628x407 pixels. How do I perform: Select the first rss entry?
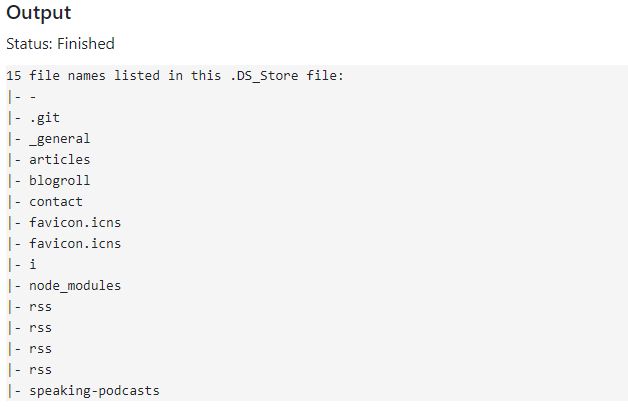pos(40,307)
